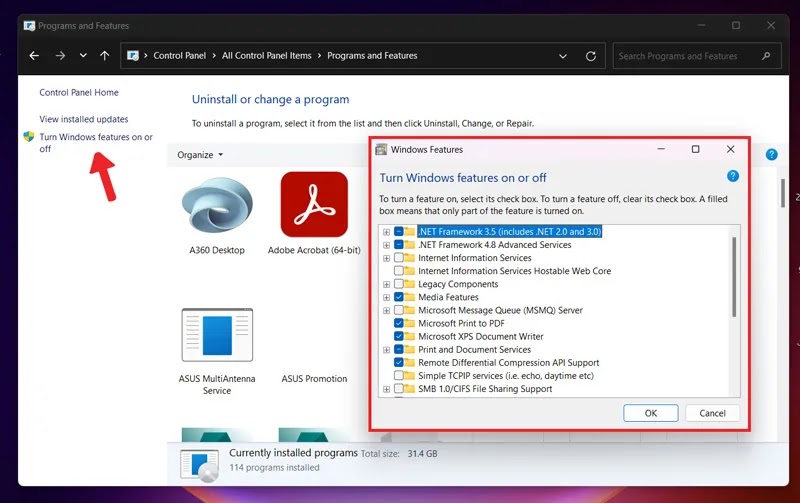Open View installed updates link
The height and width of the screenshot is (503, 800).
click(x=84, y=119)
